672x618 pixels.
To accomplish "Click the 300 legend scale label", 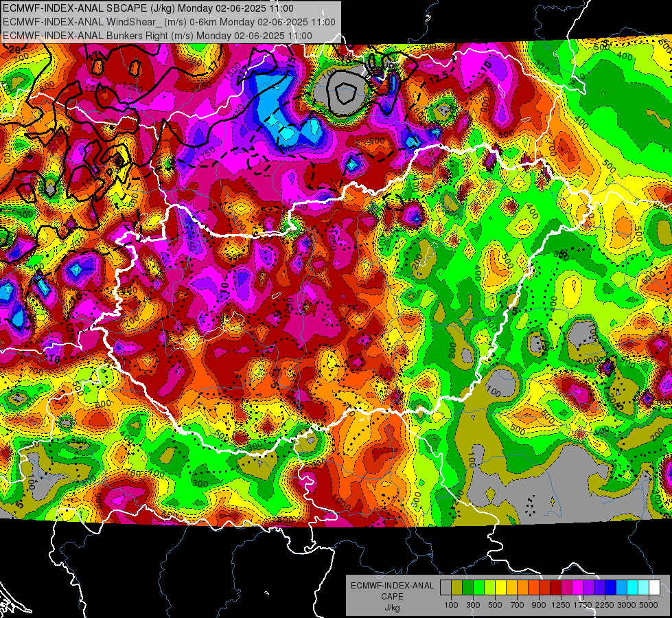I will pos(473,605).
